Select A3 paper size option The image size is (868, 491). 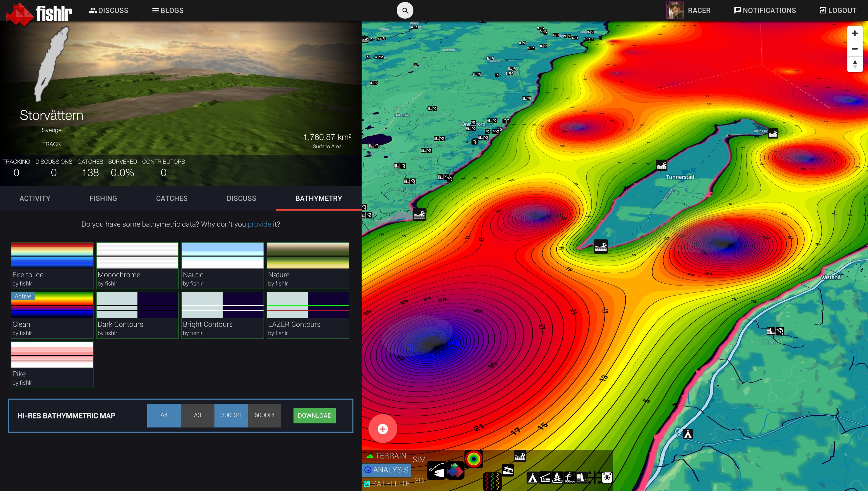point(197,415)
